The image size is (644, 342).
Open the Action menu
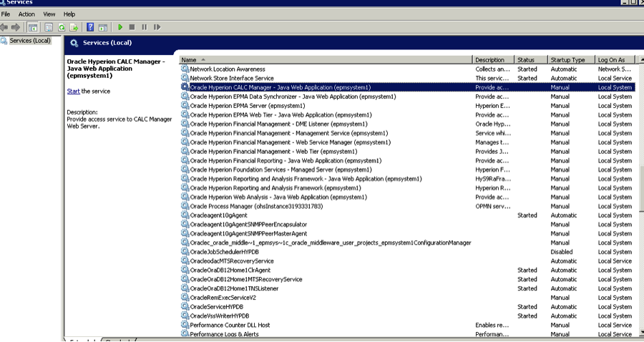(x=26, y=14)
